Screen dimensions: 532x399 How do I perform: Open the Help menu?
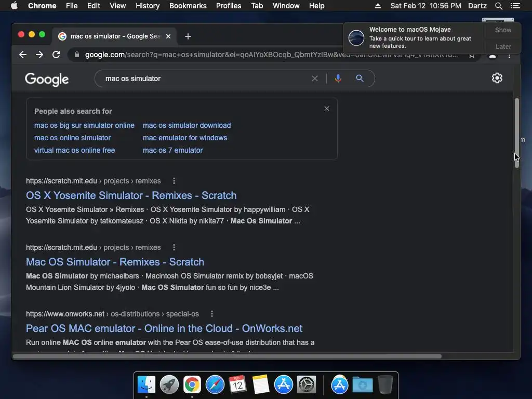pos(316,6)
